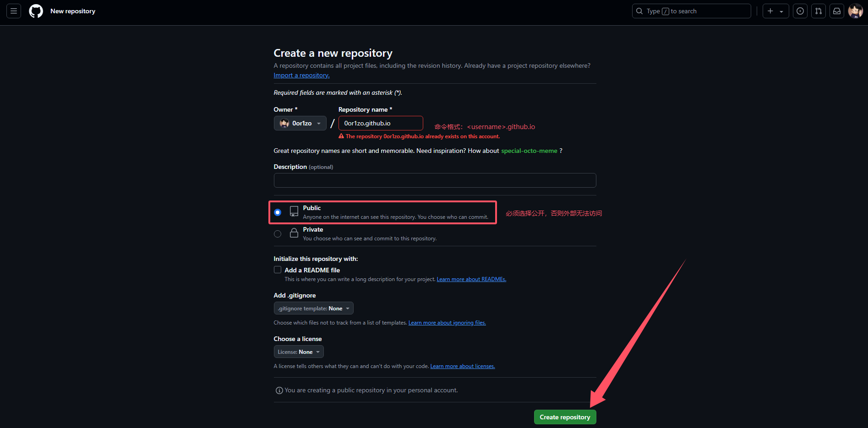This screenshot has height=428, width=868.
Task: Open the plus create-new menu
Action: 770,11
